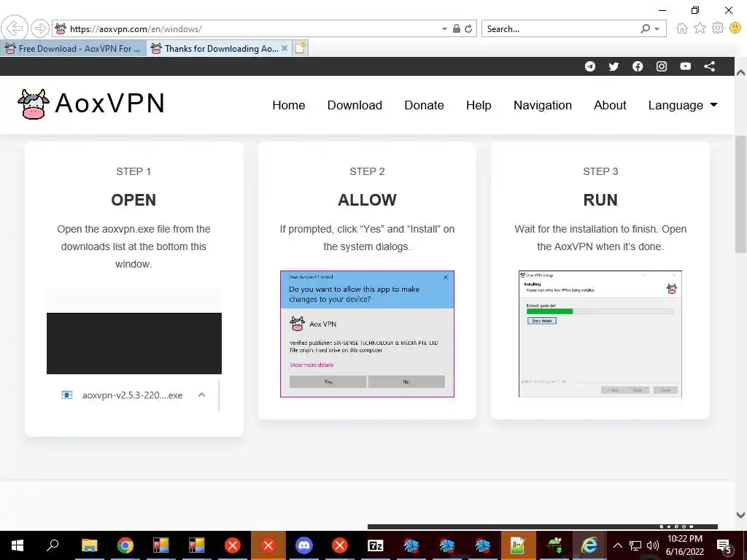The image size is (747, 560).
Task: Open the Navigation menu item
Action: coord(542,105)
